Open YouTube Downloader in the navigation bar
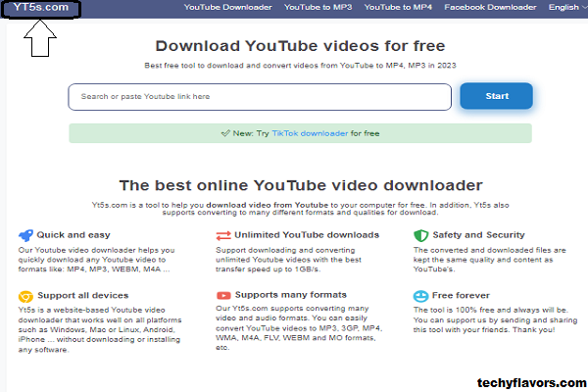This screenshot has height=392, width=588. click(228, 8)
